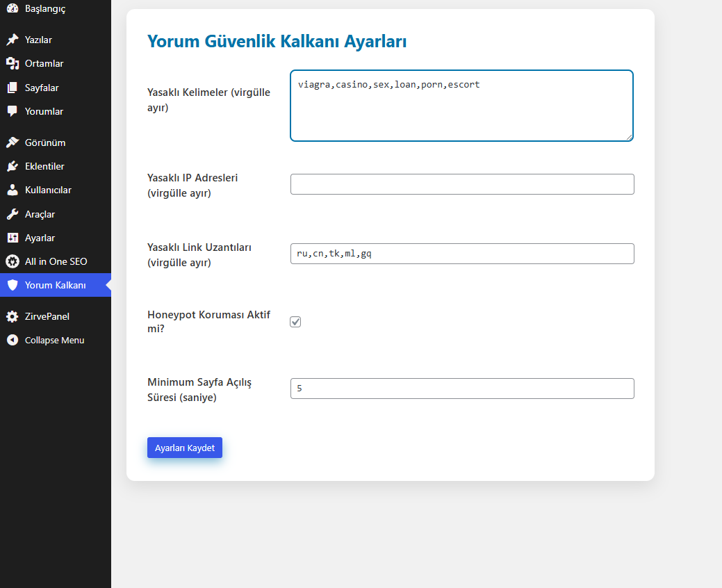Select the Eklentiler menu entry

click(44, 165)
